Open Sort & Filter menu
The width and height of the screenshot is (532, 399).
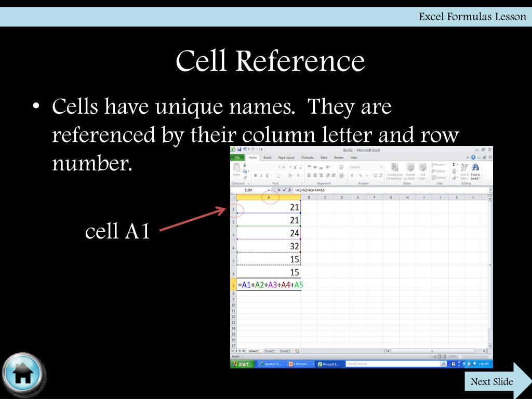464,171
